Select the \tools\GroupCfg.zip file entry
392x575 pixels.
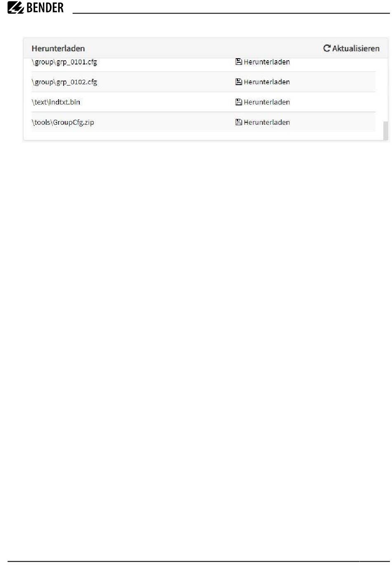tap(63, 122)
